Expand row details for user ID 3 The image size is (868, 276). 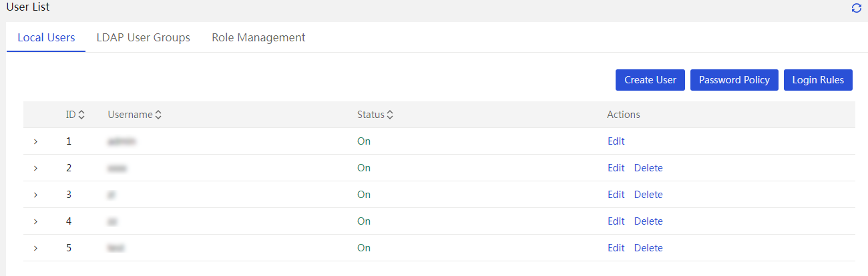point(35,195)
